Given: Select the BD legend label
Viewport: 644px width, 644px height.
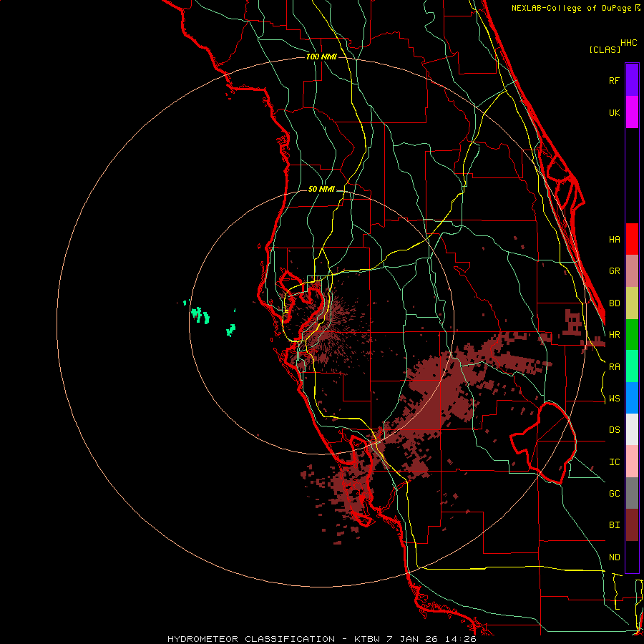Looking at the screenshot, I should click(x=614, y=303).
